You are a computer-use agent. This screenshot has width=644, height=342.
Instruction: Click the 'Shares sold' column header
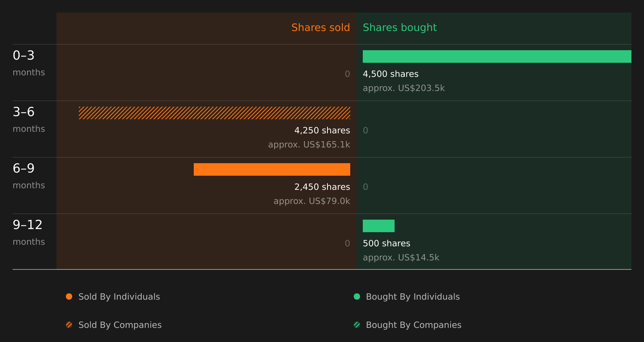coord(320,27)
